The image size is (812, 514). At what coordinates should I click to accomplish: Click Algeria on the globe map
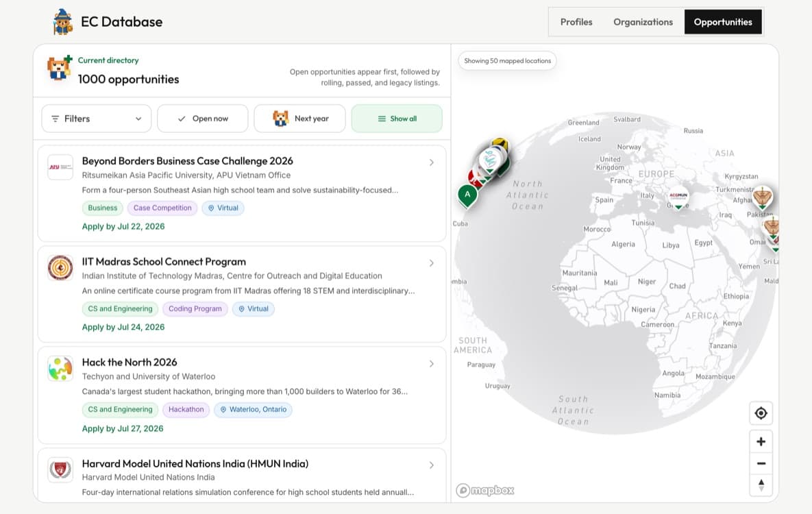623,244
